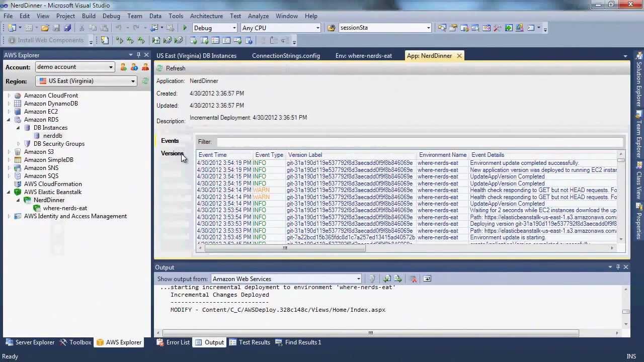Click the Delete AWS account icon

point(145,67)
